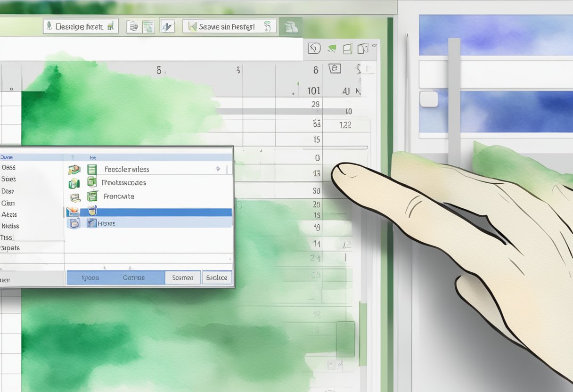Click the pencil check icon in the top toolbar
The image size is (573, 392).
click(167, 26)
